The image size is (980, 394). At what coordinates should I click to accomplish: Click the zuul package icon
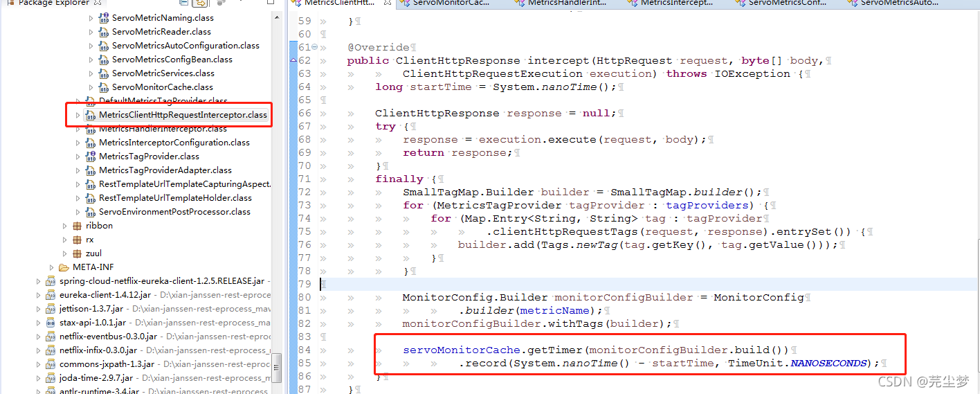click(x=77, y=253)
